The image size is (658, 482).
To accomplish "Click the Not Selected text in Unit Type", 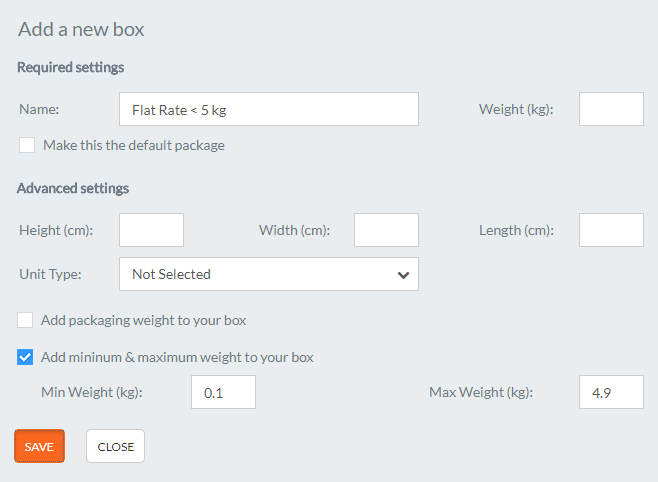I will pos(171,274).
